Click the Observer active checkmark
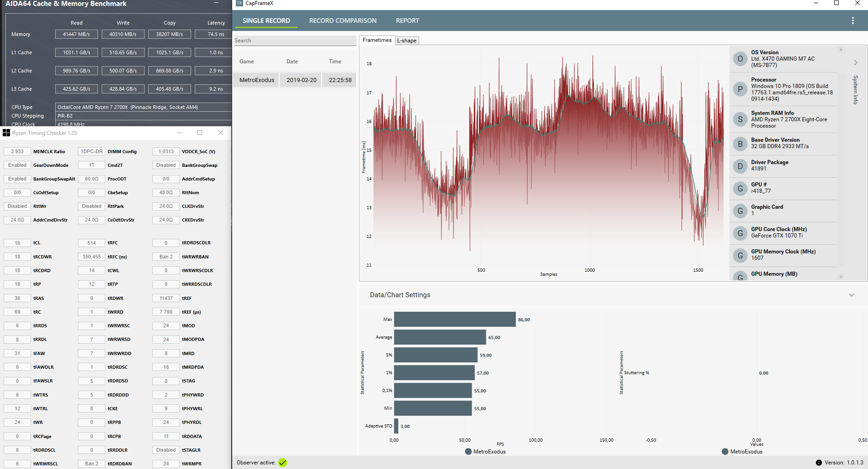This screenshot has height=469, width=868. pyautogui.click(x=283, y=462)
